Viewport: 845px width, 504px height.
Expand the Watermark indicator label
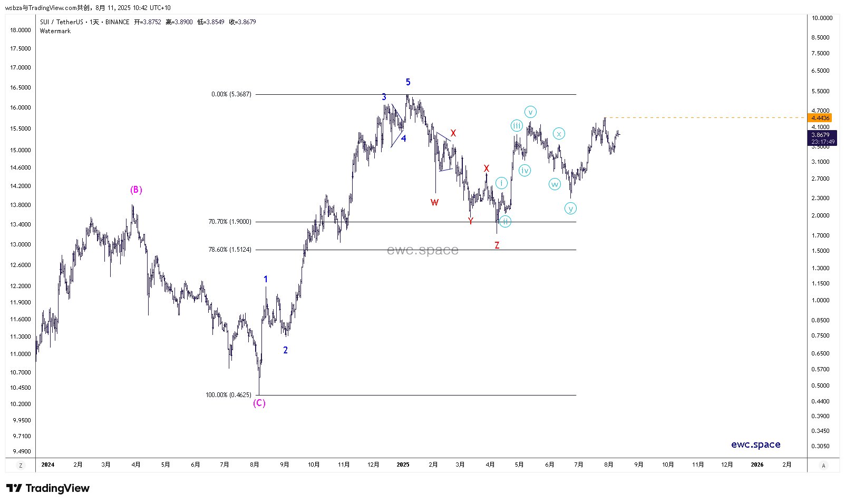coord(55,31)
